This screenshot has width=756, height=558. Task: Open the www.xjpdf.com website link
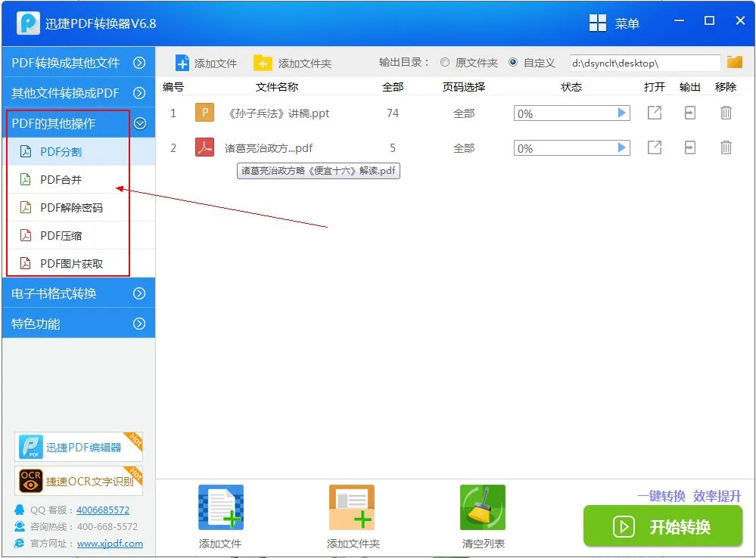pyautogui.click(x=110, y=544)
